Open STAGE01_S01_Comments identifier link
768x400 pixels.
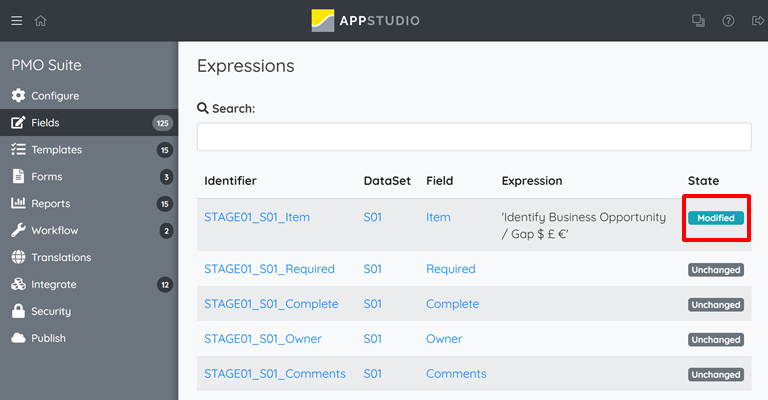[x=275, y=374]
